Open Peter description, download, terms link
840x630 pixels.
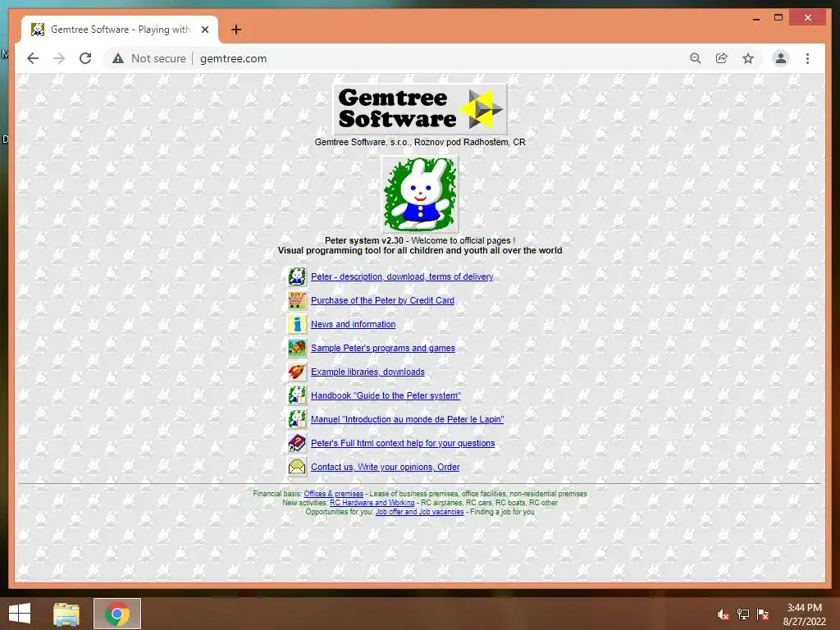pos(402,276)
